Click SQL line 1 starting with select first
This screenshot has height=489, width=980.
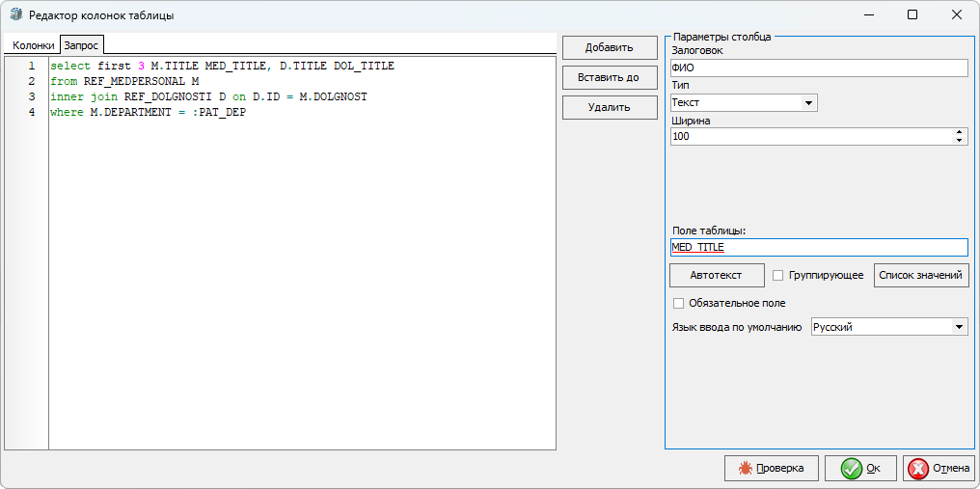223,66
